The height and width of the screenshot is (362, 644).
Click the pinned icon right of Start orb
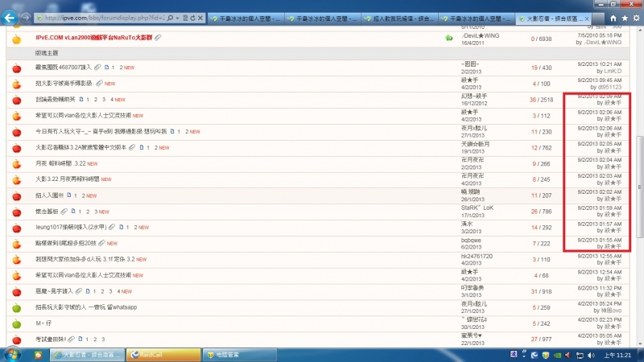(x=38, y=355)
